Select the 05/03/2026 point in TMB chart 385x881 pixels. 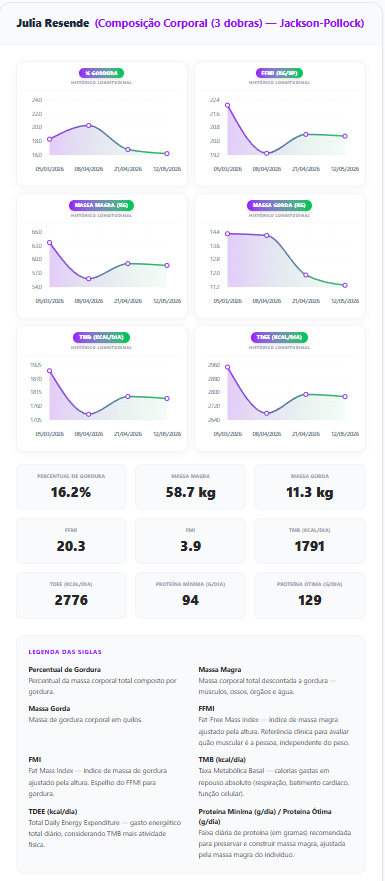(x=49, y=371)
